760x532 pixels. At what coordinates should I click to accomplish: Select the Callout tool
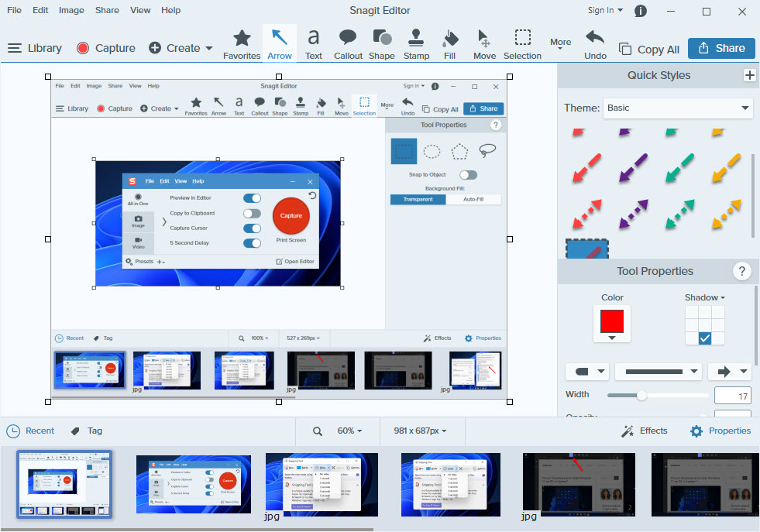[348, 45]
